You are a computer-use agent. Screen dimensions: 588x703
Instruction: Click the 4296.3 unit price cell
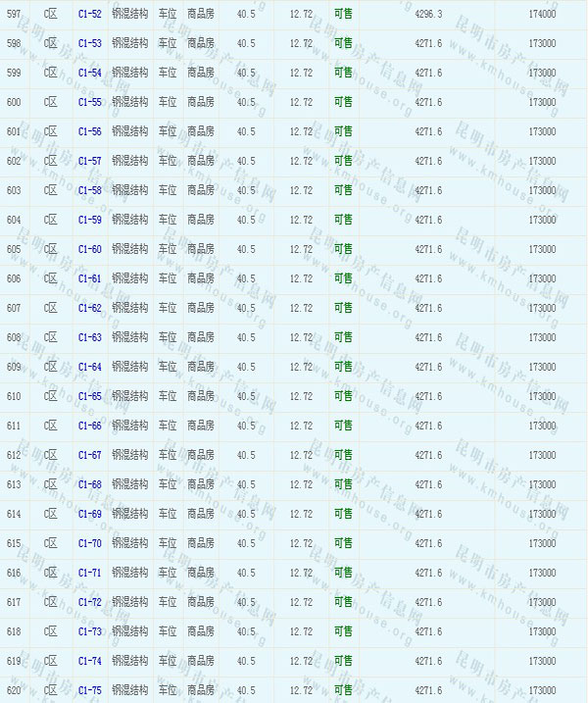pyautogui.click(x=428, y=14)
